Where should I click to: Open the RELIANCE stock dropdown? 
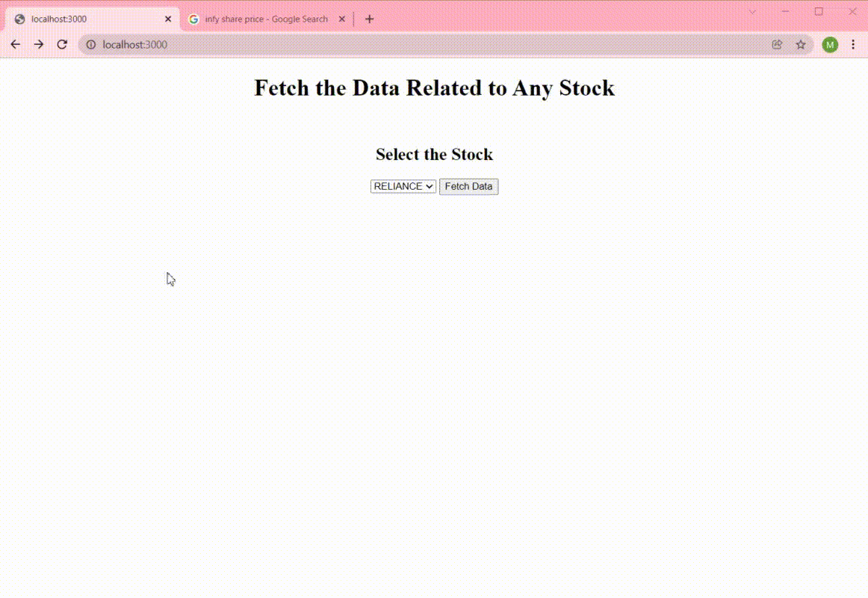click(403, 187)
